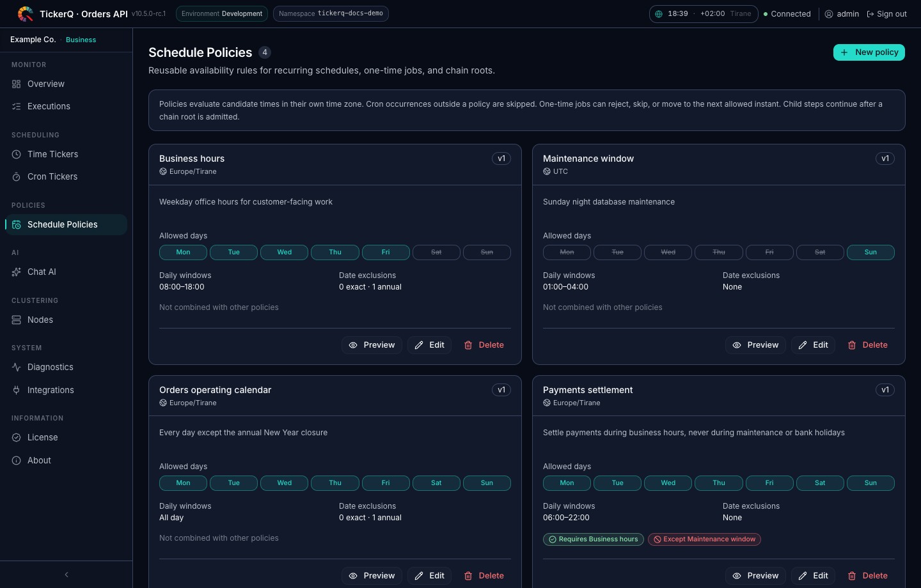This screenshot has height=588, width=921.
Task: Click the License checkmark icon
Action: pyautogui.click(x=17, y=437)
